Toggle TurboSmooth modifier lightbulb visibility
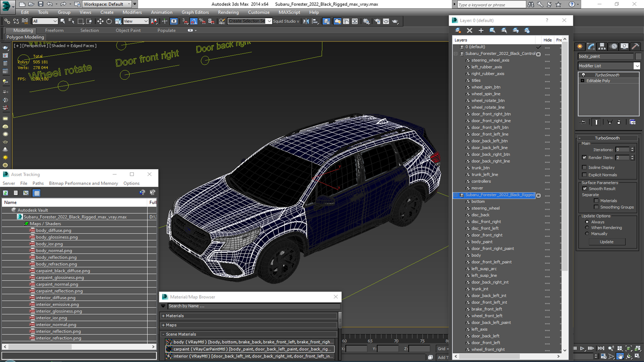The image size is (644, 362). click(x=583, y=75)
